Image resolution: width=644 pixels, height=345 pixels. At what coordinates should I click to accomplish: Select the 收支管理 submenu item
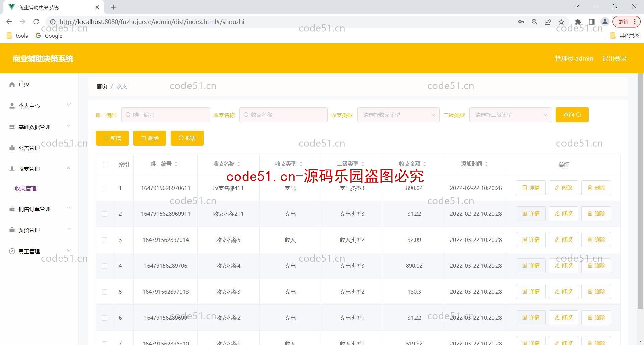26,188
